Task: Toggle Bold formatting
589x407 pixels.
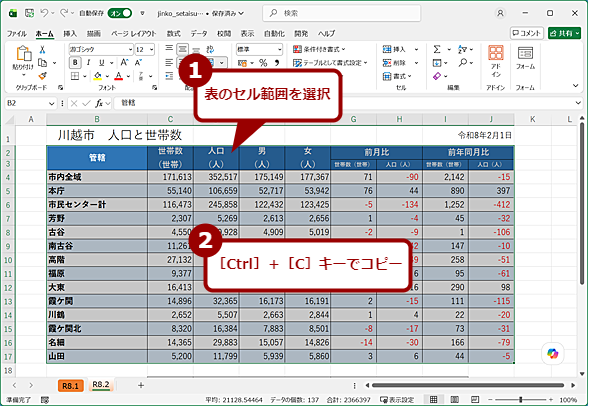Action: click(x=75, y=62)
